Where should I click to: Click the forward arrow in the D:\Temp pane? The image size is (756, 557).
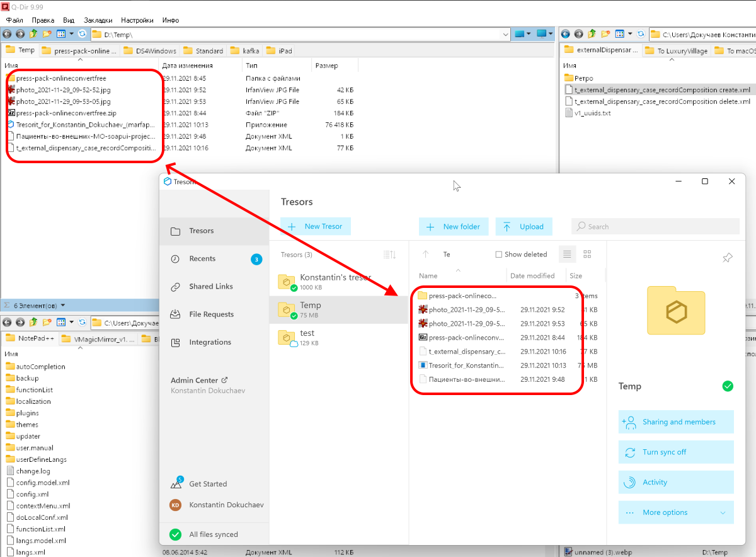(20, 34)
